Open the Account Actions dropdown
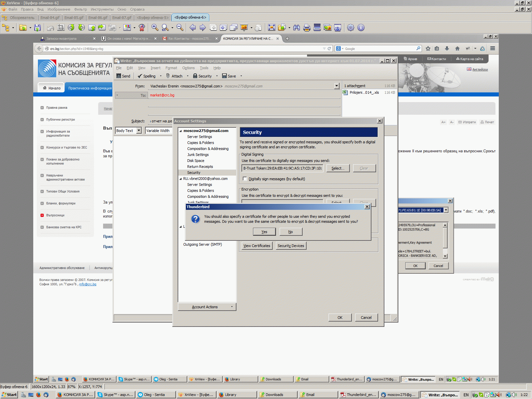The width and height of the screenshot is (532, 399). pyautogui.click(x=207, y=307)
